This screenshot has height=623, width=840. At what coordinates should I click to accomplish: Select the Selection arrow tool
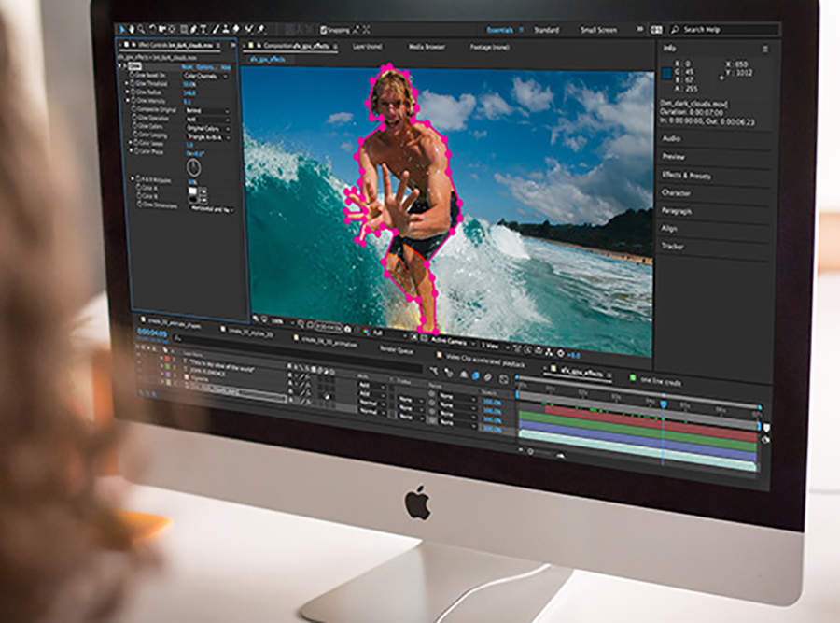[122, 29]
